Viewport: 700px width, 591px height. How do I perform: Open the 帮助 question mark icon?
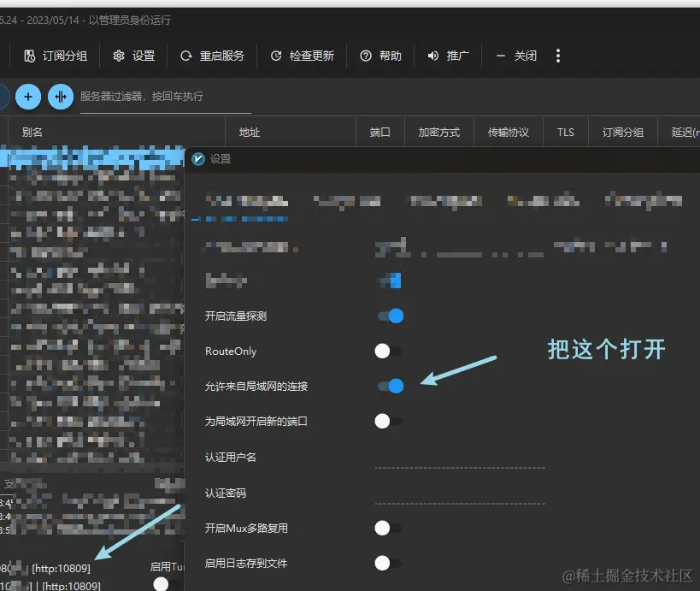(x=366, y=56)
